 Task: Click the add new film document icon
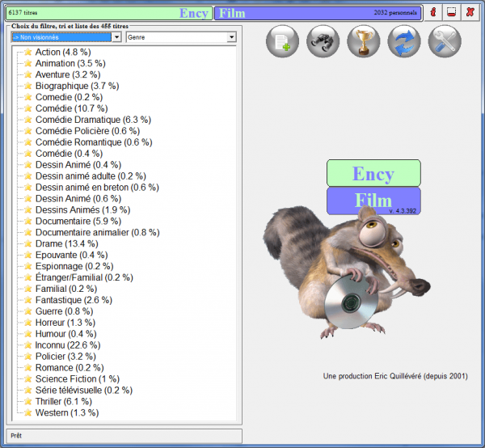282,40
